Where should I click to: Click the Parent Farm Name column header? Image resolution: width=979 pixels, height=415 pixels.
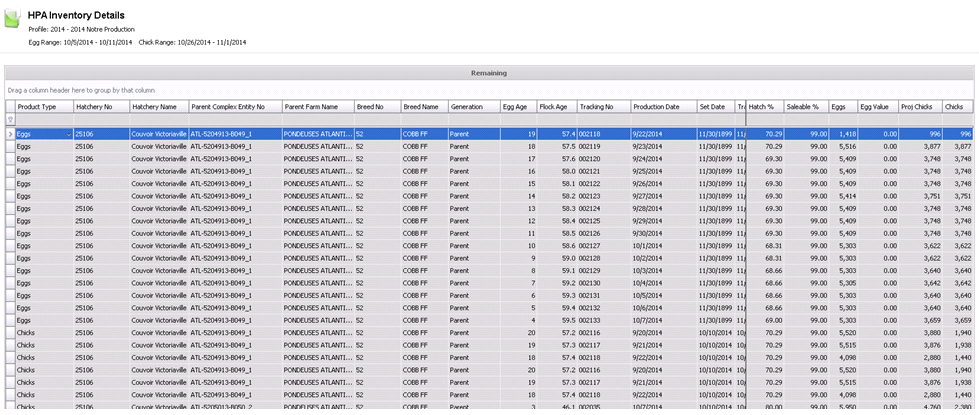tap(318, 107)
